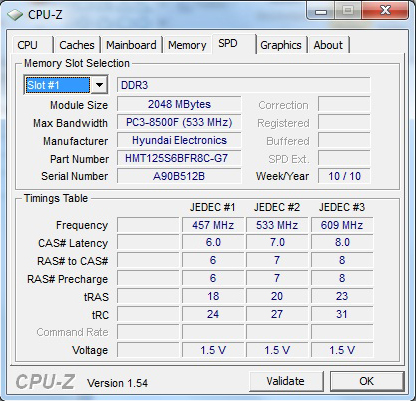Click the Week/Year 10 / 10 field

pos(344,176)
